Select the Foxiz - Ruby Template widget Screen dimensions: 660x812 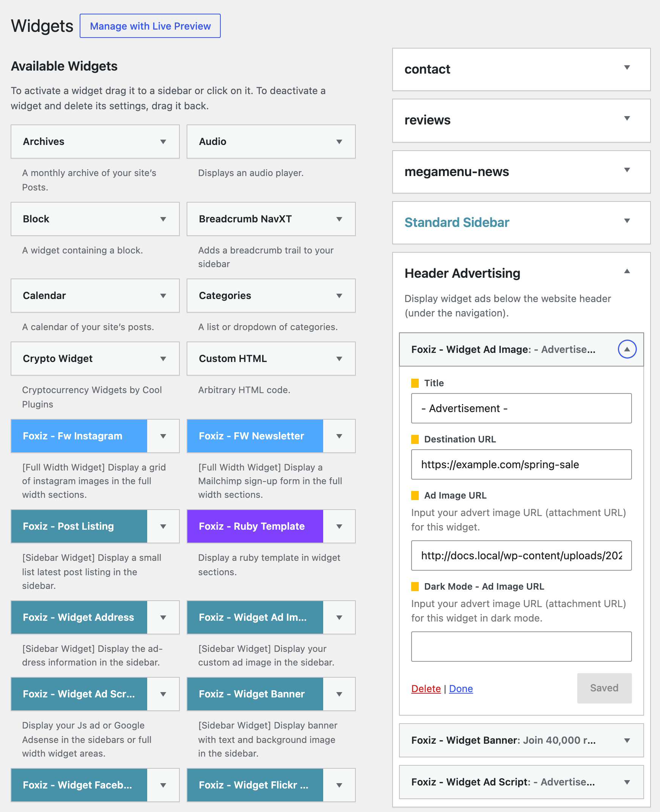(255, 526)
